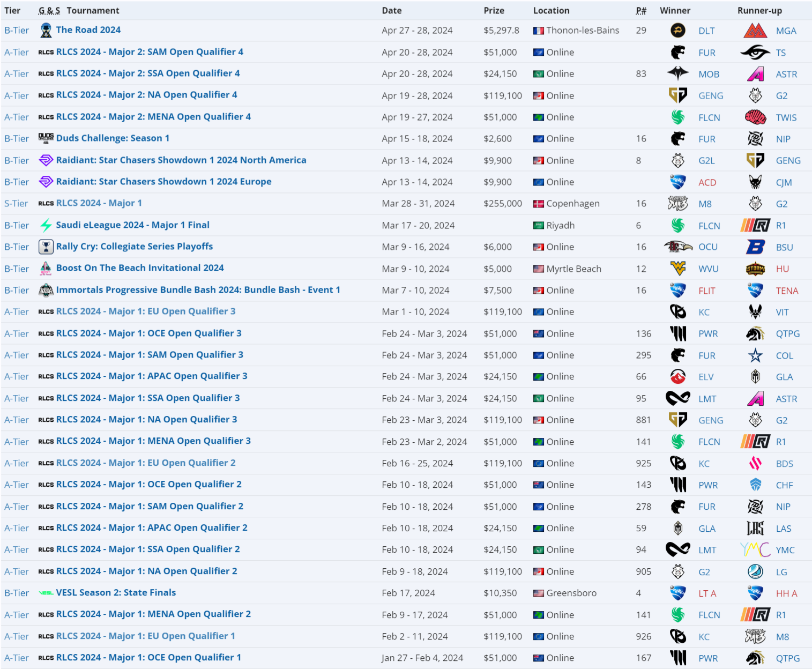This screenshot has height=669, width=812.
Task: Open RLCS 2024 - Major 1 link
Action: 99,203
